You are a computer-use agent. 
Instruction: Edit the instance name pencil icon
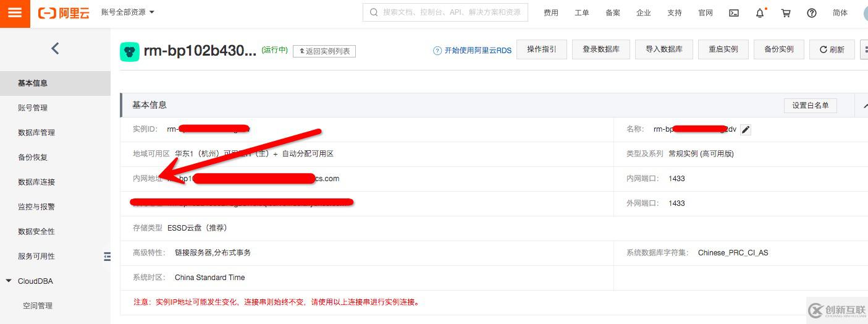click(x=746, y=129)
